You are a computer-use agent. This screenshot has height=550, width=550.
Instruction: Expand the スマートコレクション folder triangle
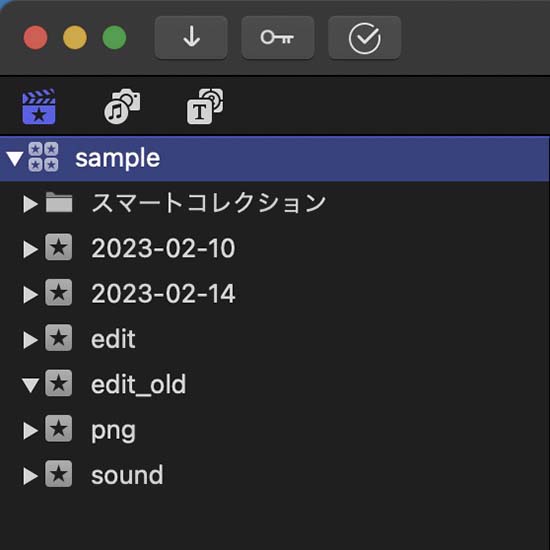click(x=31, y=204)
